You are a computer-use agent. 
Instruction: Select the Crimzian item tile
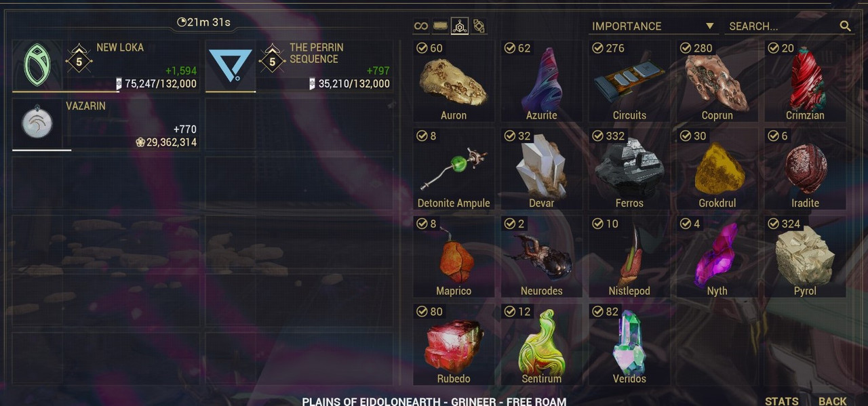(x=805, y=81)
